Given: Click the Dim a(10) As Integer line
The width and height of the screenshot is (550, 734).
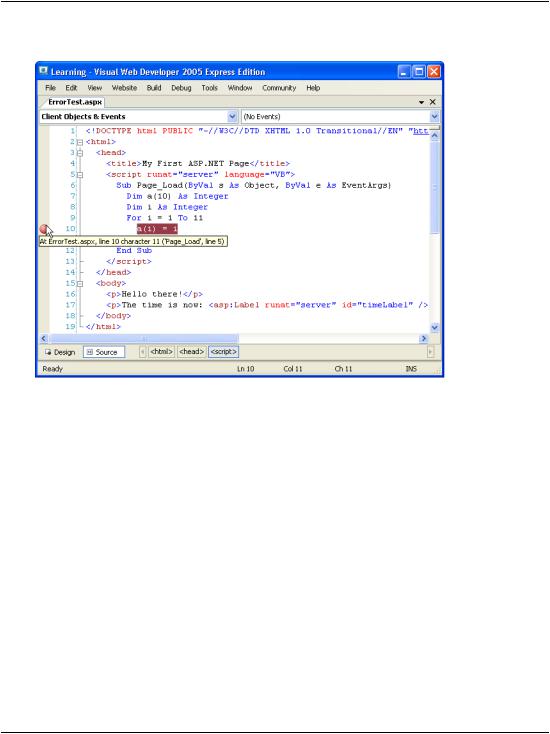Looking at the screenshot, I should pyautogui.click(x=177, y=196).
